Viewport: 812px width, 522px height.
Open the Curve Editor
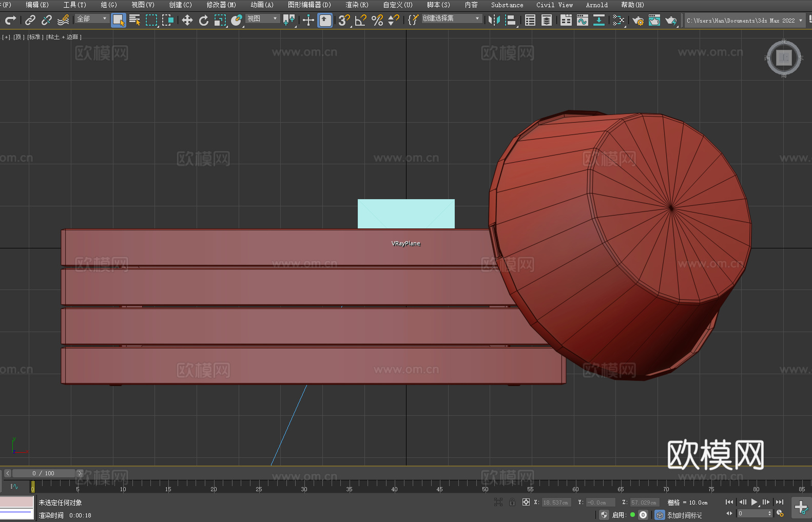pos(583,20)
